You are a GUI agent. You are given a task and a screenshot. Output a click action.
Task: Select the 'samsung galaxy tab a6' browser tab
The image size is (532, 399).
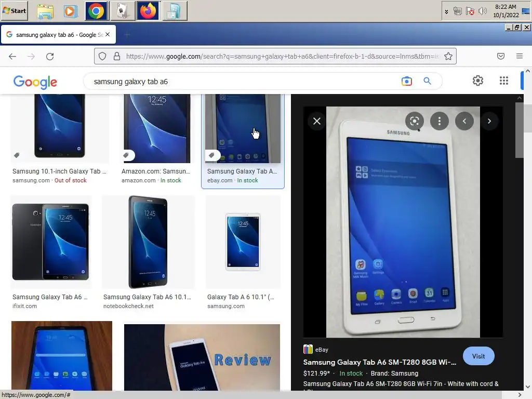(x=58, y=35)
